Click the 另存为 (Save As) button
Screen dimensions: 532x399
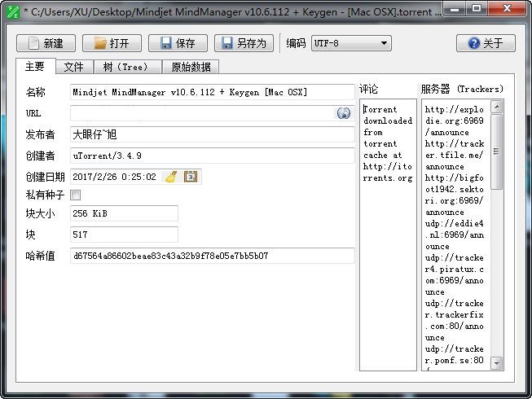pyautogui.click(x=244, y=43)
